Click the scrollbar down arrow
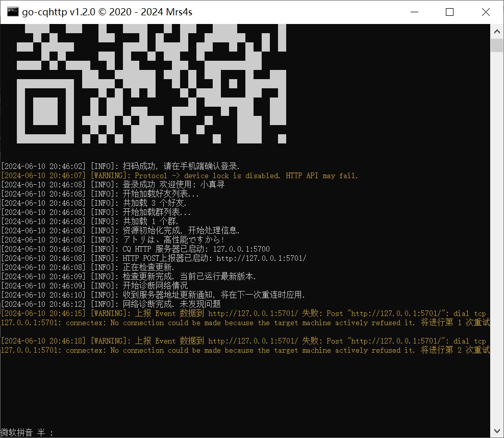 coord(497,431)
